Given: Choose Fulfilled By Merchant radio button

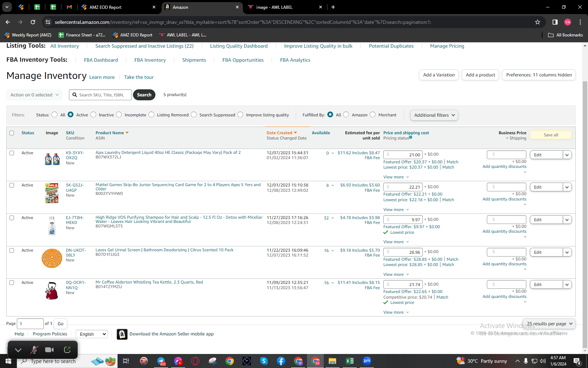Looking at the screenshot, I should (372, 115).
